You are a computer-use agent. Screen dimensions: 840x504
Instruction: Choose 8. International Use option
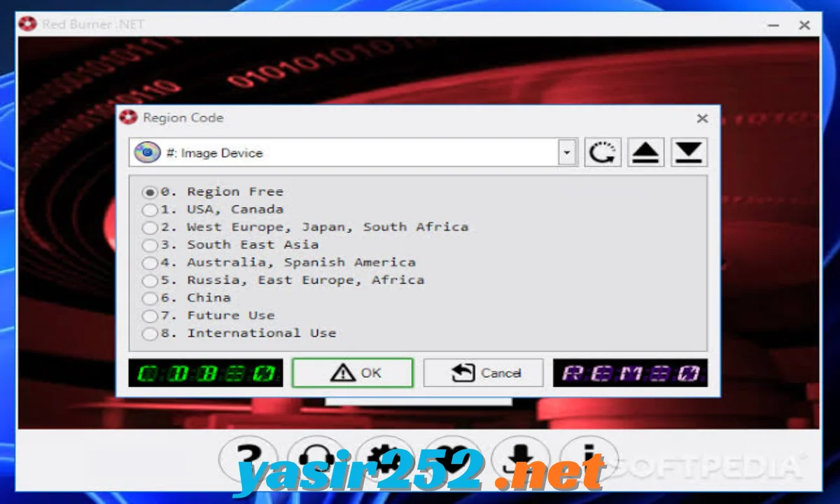pos(239,333)
